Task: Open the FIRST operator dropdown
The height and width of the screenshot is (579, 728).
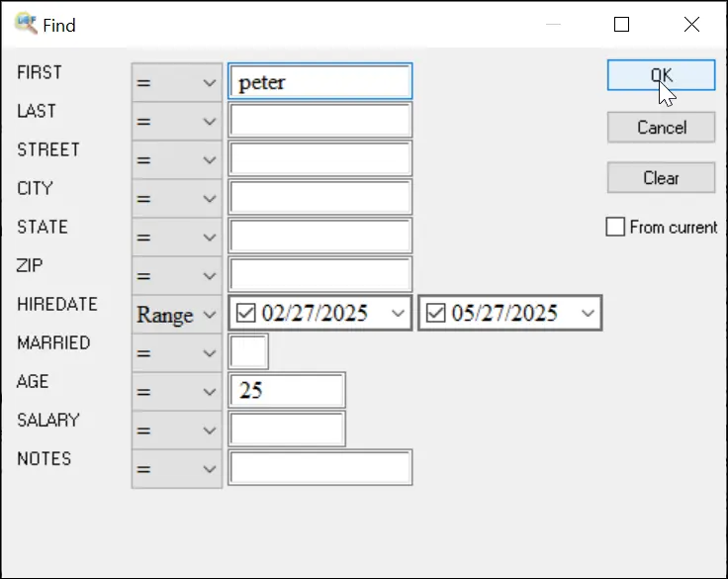Action: 177,82
